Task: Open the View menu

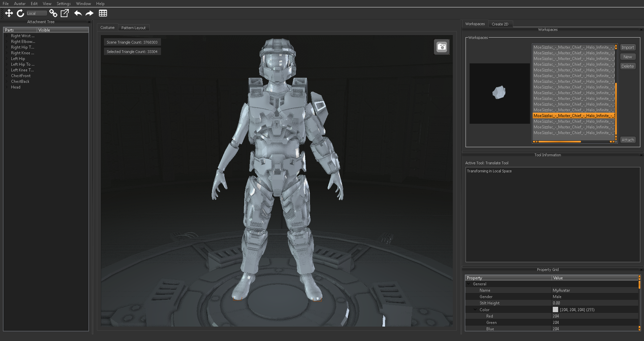Action: pos(47,3)
